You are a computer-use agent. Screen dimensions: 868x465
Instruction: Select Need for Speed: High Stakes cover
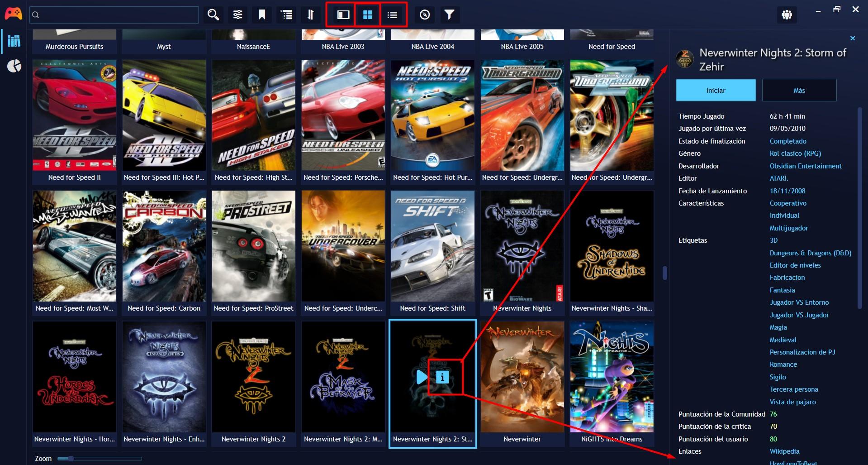tap(254, 115)
